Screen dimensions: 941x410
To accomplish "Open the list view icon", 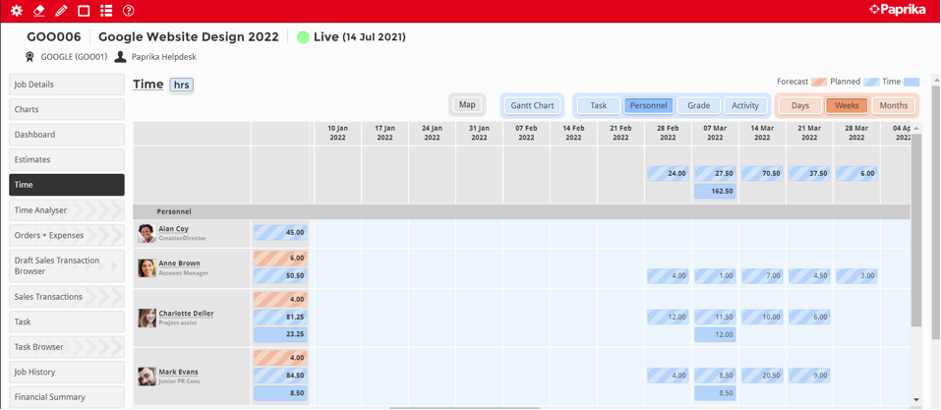I will pyautogui.click(x=106, y=11).
